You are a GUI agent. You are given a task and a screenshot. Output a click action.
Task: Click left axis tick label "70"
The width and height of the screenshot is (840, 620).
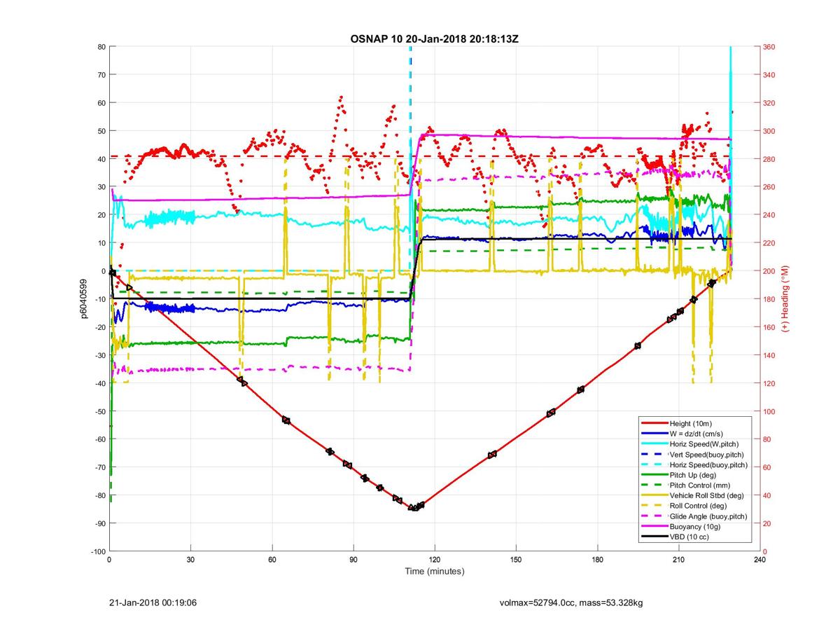coord(101,75)
